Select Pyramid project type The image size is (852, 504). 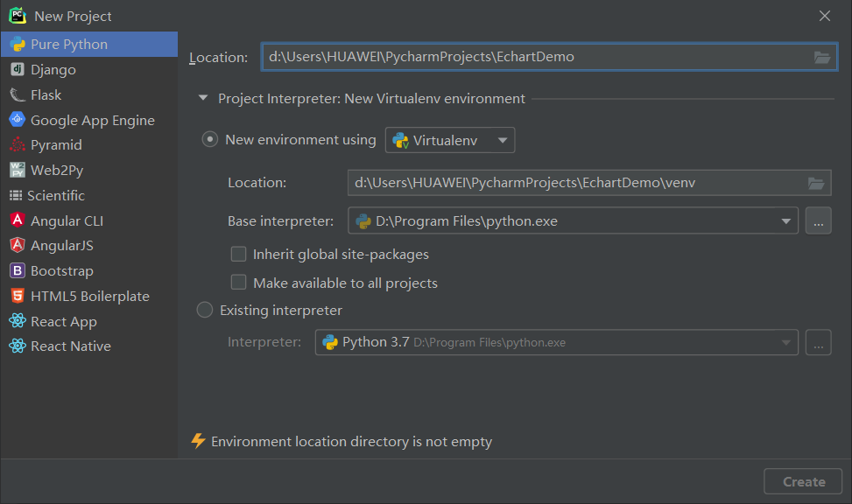pyautogui.click(x=89, y=145)
